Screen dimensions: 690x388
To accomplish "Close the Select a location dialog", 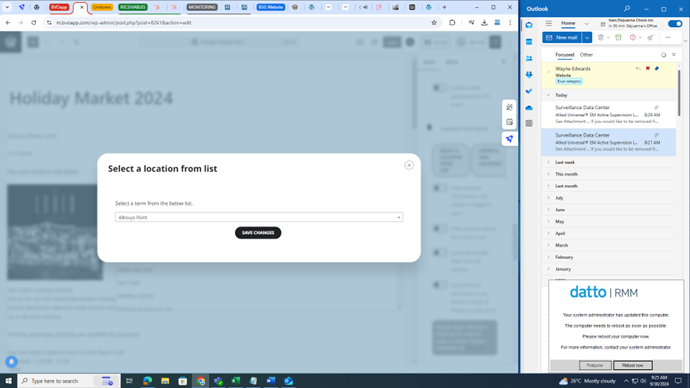I will (409, 165).
